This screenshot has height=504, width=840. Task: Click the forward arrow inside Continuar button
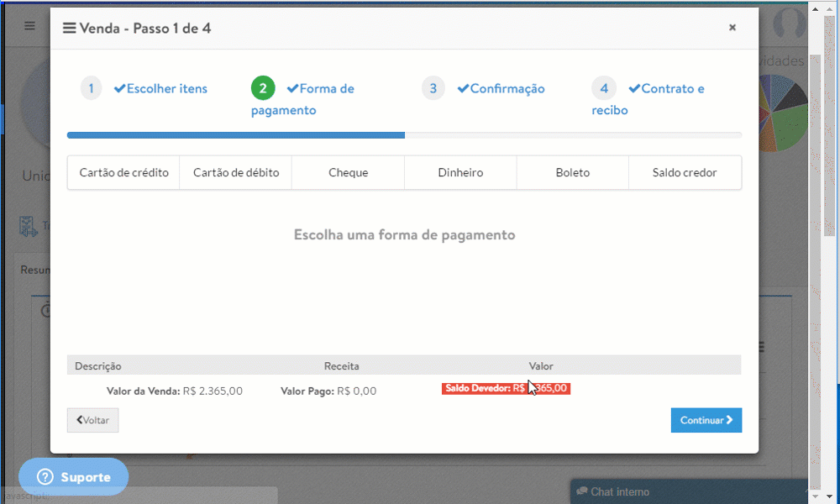(x=727, y=420)
